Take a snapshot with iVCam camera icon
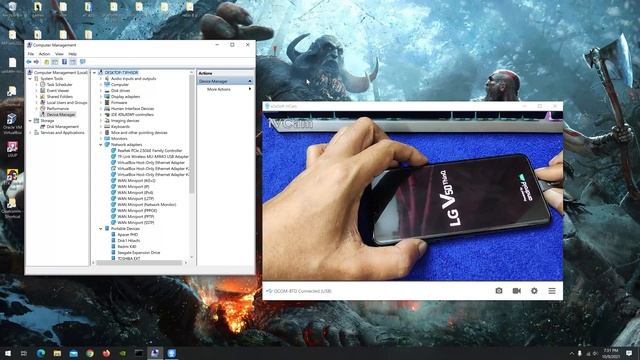Viewport: 640px width, 360px height. (499, 291)
